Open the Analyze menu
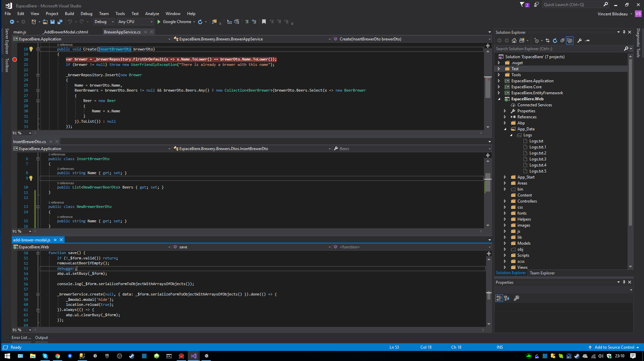The width and height of the screenshot is (644, 361). pos(152,14)
